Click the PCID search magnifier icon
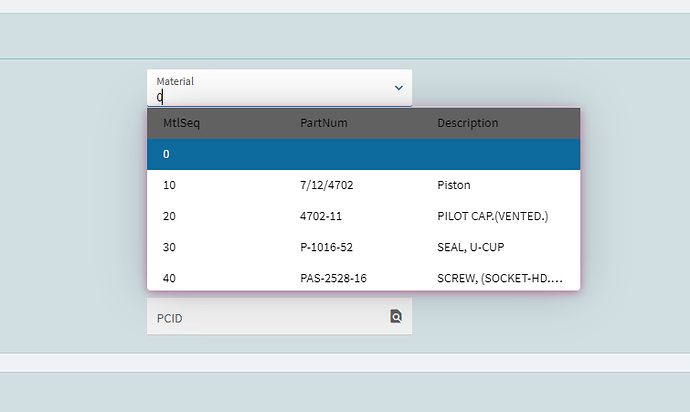 coord(396,317)
